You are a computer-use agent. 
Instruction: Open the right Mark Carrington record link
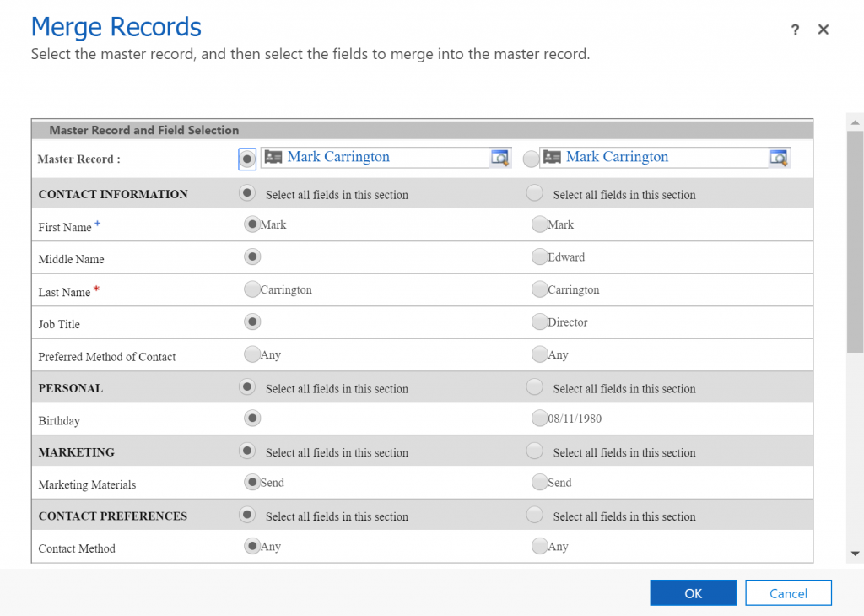coord(617,157)
